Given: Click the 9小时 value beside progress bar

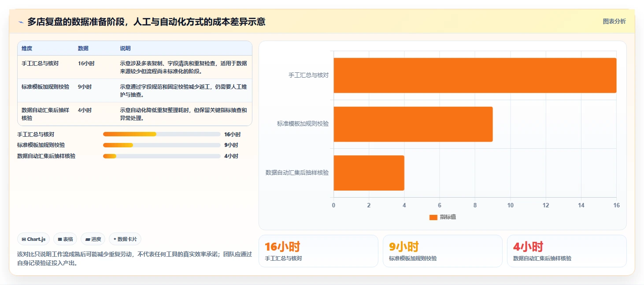Looking at the screenshot, I should pyautogui.click(x=231, y=145).
